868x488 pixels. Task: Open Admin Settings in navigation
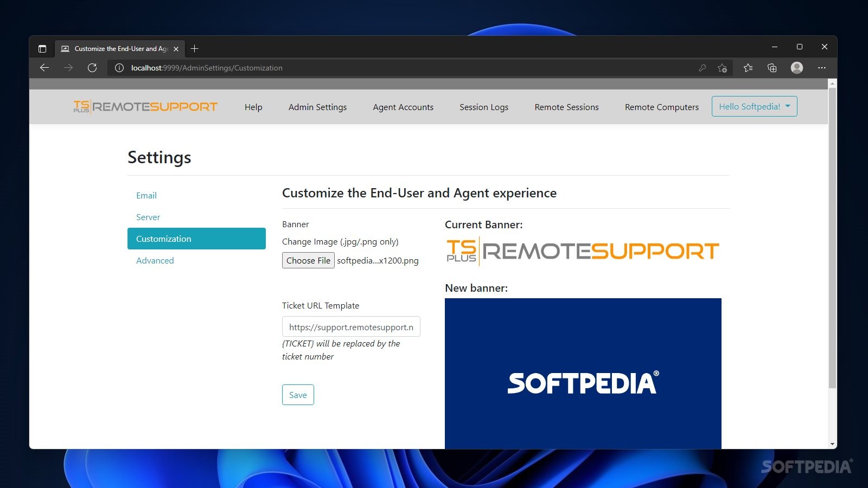317,107
